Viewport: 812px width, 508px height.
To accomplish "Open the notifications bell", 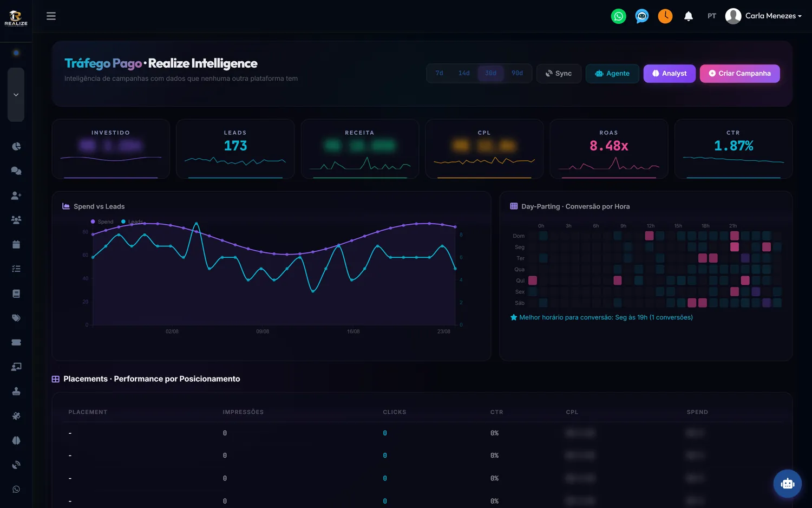I will (x=689, y=16).
